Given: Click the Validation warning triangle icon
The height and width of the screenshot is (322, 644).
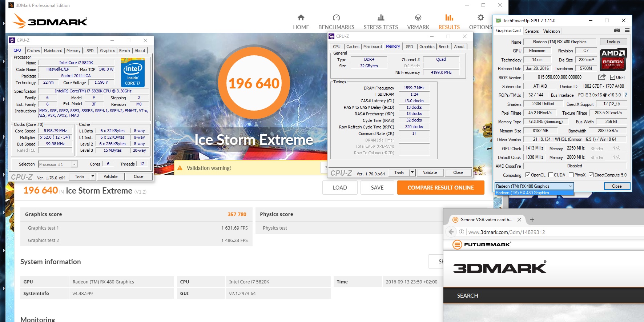Looking at the screenshot, I should point(180,168).
